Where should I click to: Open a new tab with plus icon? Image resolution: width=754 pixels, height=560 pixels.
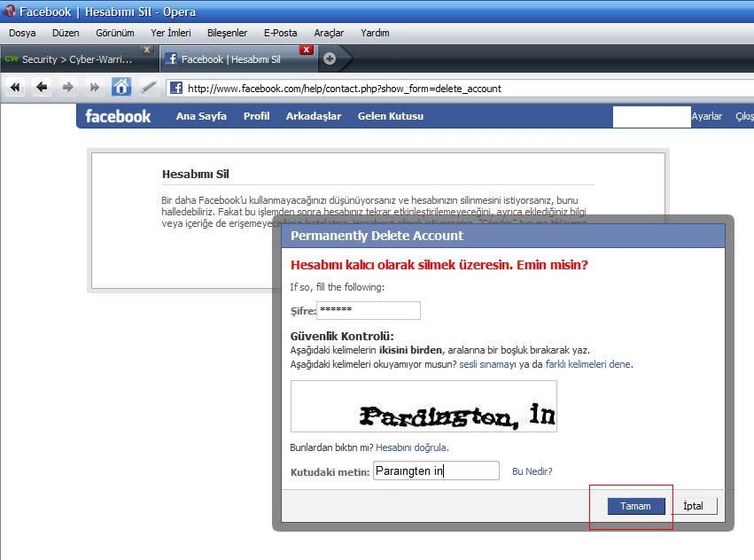click(330, 58)
